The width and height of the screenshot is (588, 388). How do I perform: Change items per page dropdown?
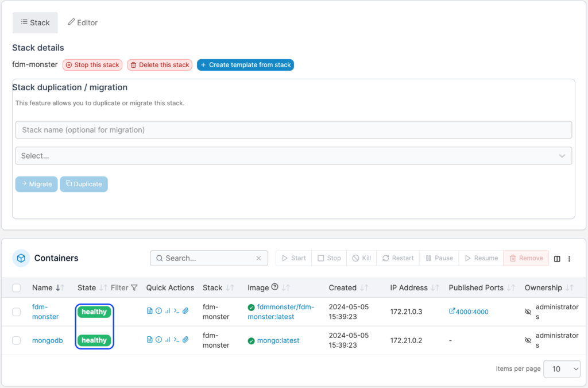[562, 368]
